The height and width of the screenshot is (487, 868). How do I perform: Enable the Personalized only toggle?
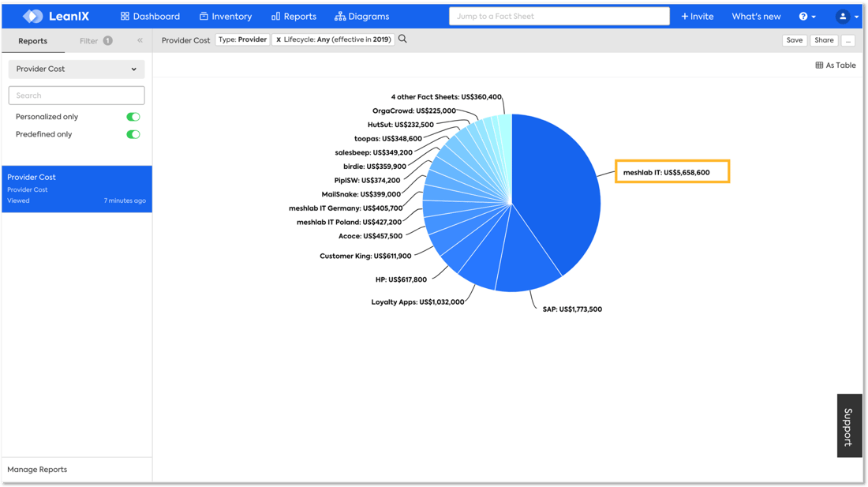(x=133, y=116)
